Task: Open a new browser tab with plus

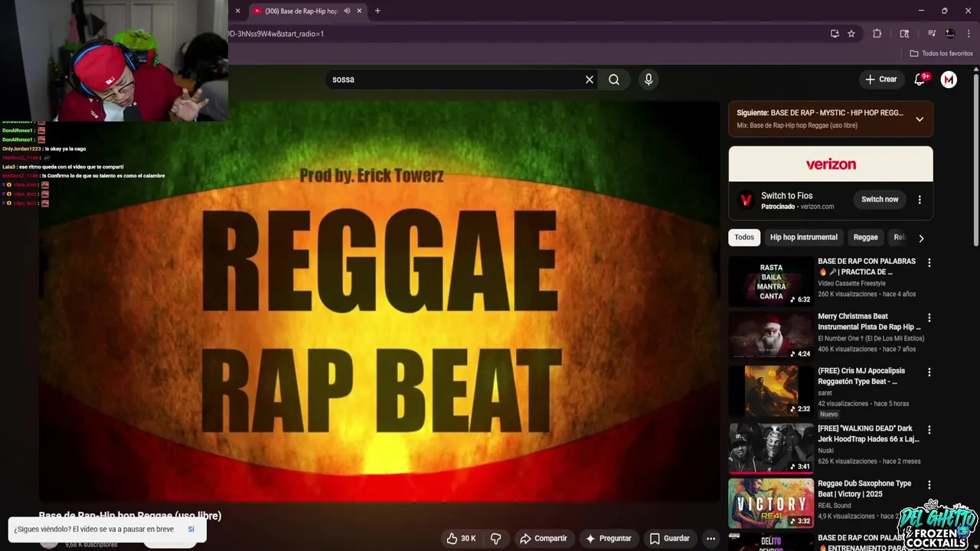Action: coord(377,11)
